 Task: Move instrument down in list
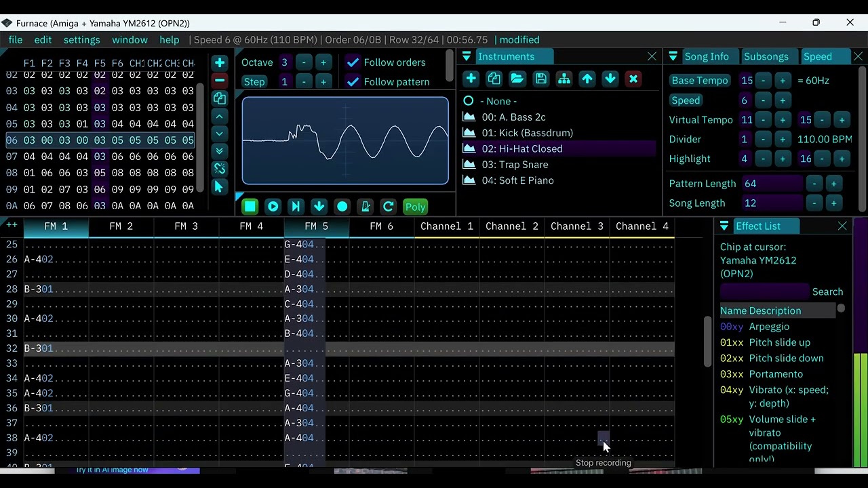(x=610, y=79)
